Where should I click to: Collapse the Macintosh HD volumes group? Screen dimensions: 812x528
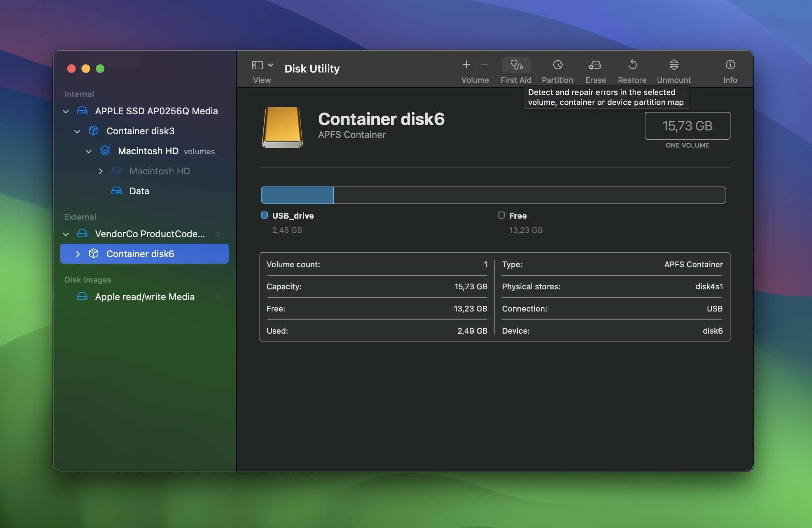point(89,151)
